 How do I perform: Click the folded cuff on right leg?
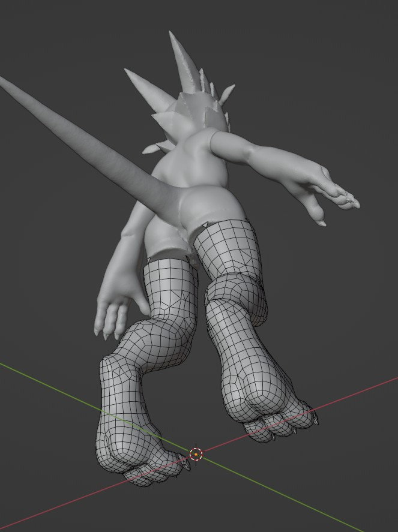(x=237, y=294)
